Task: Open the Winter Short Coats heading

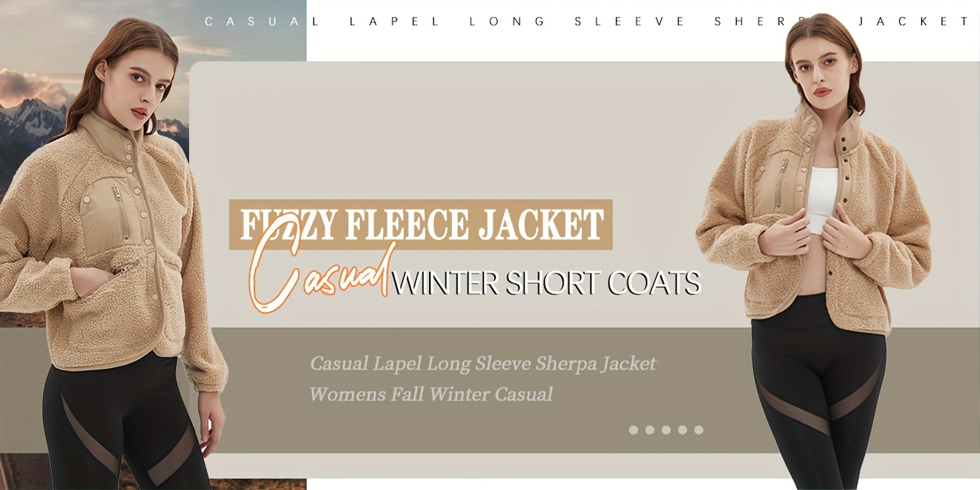Action: 546,282
